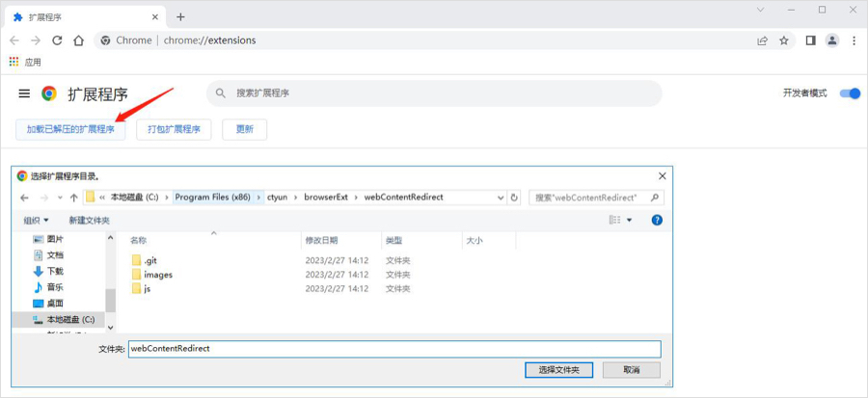Expand the view options dropdown arrow
This screenshot has height=398, width=868.
[629, 221]
